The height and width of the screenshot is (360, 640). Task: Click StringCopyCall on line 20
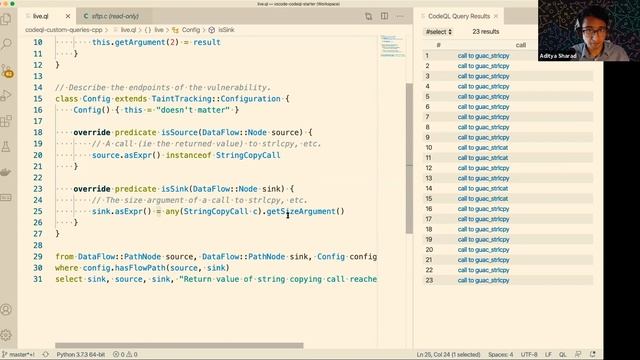coord(248,155)
